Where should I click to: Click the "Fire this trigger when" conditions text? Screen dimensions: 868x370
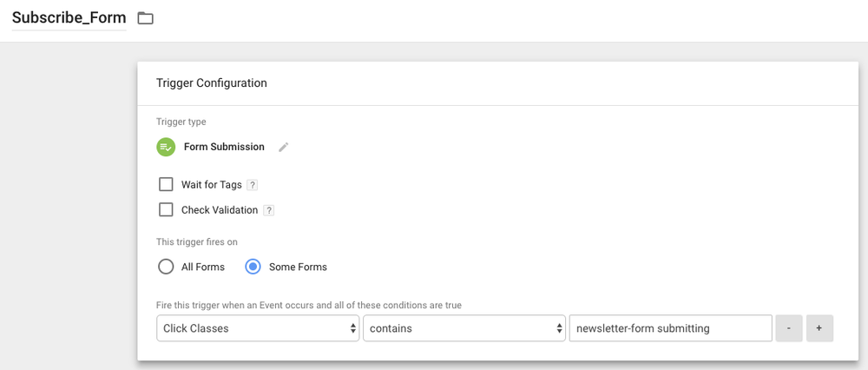pyautogui.click(x=308, y=305)
